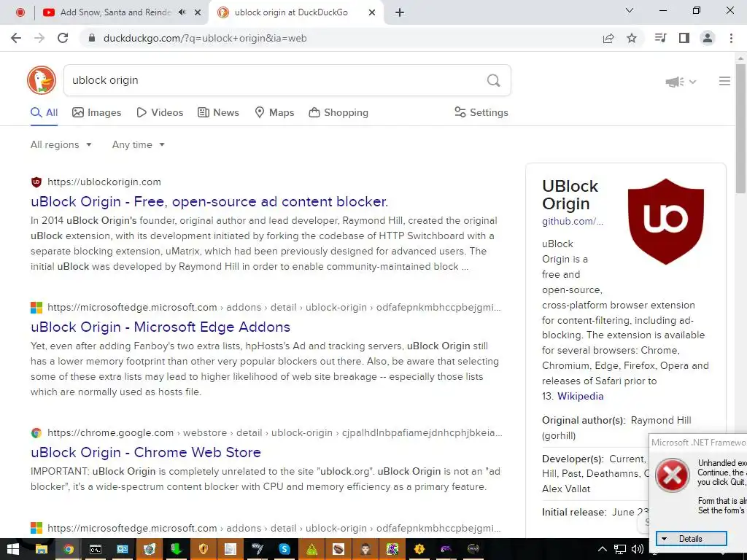Viewport: 747px width, 560px height.
Task: Expand Details in the .NET error dialog
Action: coord(692,539)
